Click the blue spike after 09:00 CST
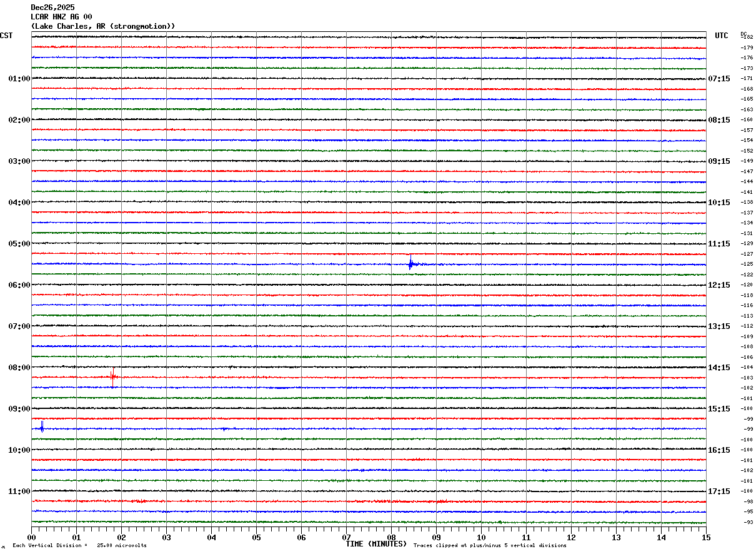This screenshot has width=756, height=554. coord(42,427)
